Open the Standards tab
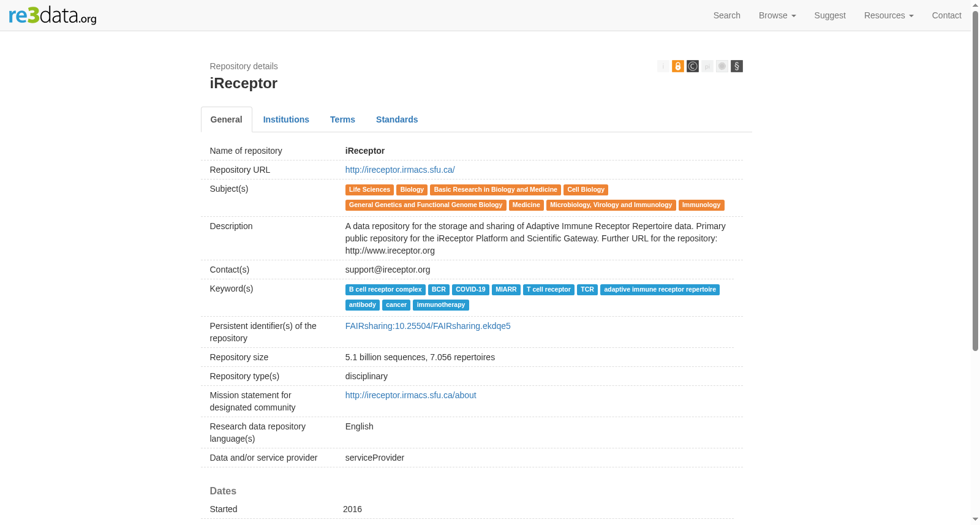The height and width of the screenshot is (525, 980). (x=397, y=119)
